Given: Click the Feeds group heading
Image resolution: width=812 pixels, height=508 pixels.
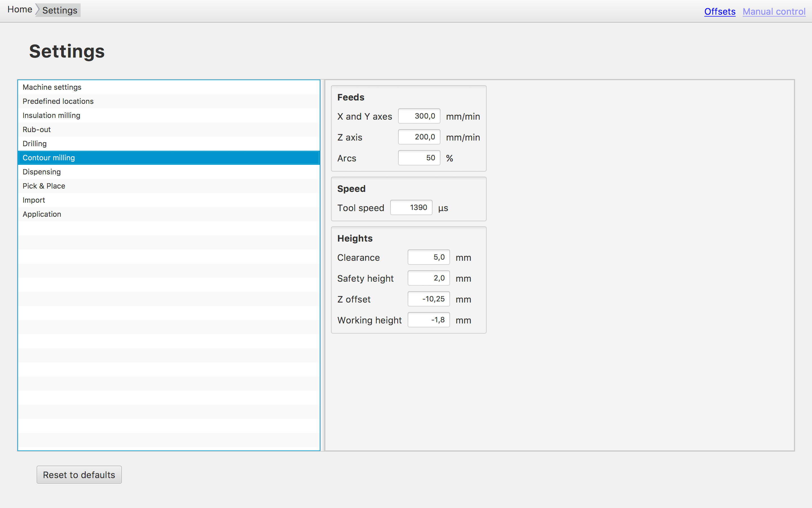Looking at the screenshot, I should pyautogui.click(x=351, y=97).
